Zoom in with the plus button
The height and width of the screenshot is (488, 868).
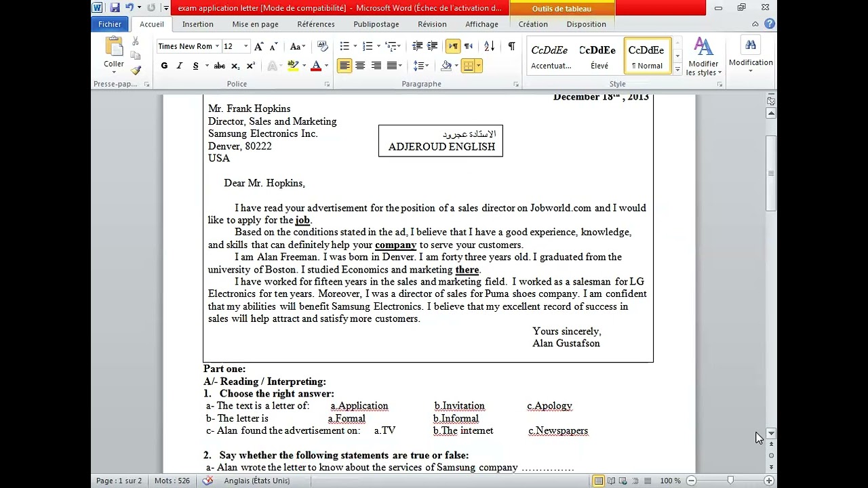768,481
